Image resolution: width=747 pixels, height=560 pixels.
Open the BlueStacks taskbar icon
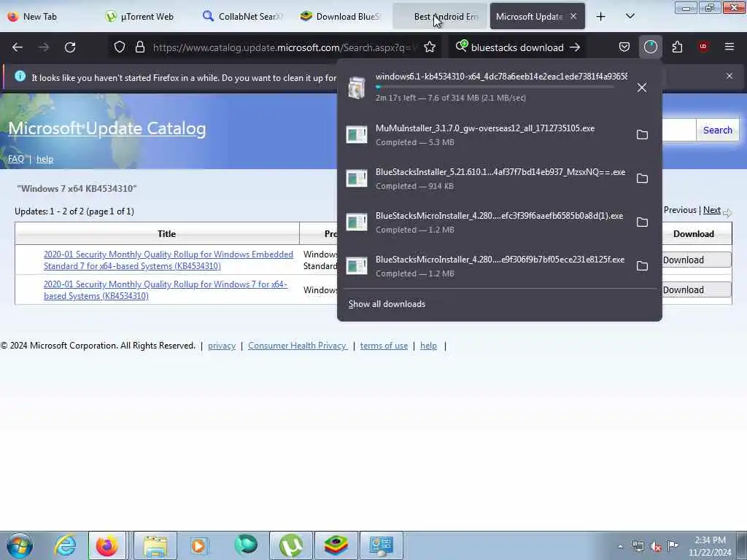point(336,545)
